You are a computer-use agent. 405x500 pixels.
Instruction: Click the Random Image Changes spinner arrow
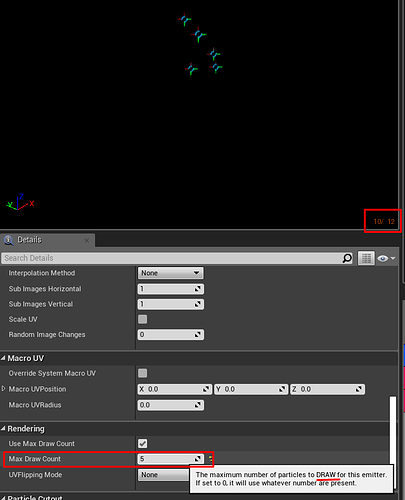click(x=198, y=335)
